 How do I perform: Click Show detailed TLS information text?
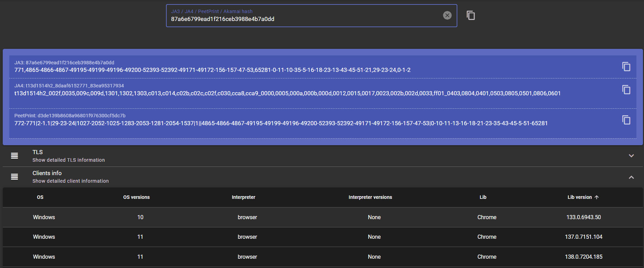(x=69, y=160)
